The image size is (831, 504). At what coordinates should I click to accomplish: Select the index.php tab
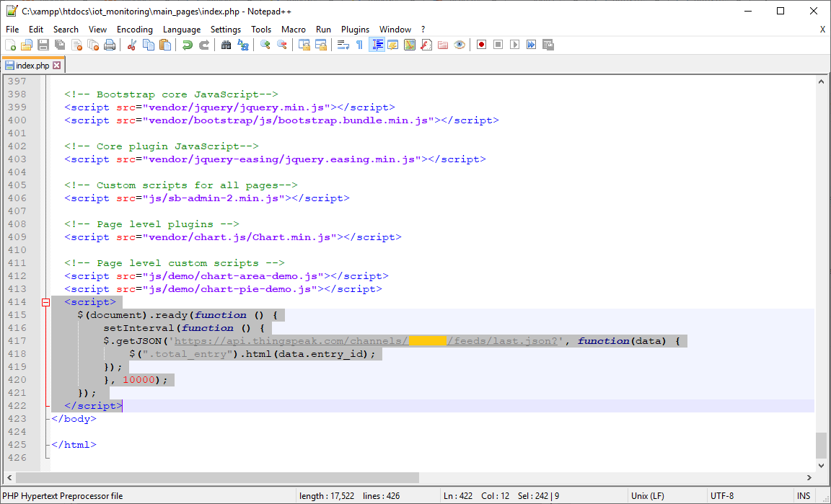[32, 64]
